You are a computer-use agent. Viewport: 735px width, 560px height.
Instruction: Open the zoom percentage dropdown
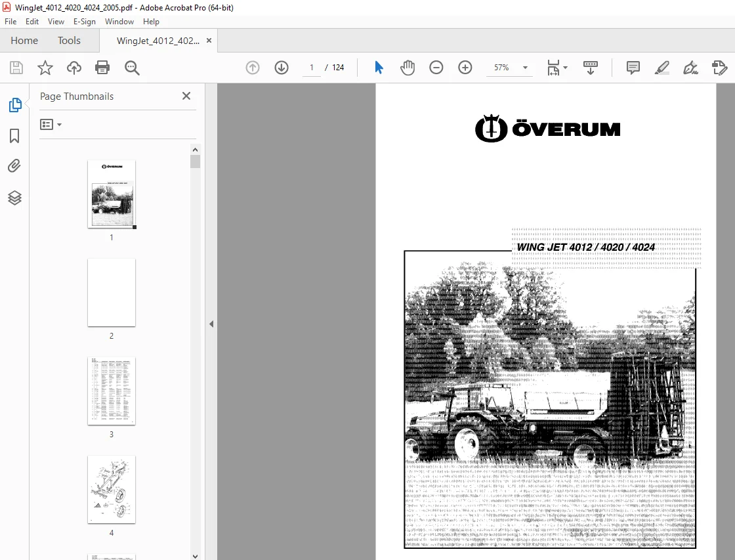tap(526, 68)
